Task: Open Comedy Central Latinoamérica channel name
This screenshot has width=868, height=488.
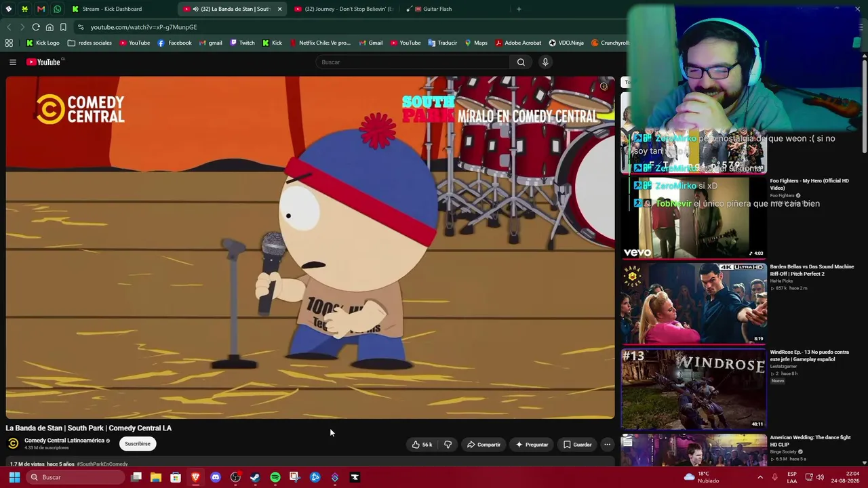Action: pyautogui.click(x=64, y=441)
